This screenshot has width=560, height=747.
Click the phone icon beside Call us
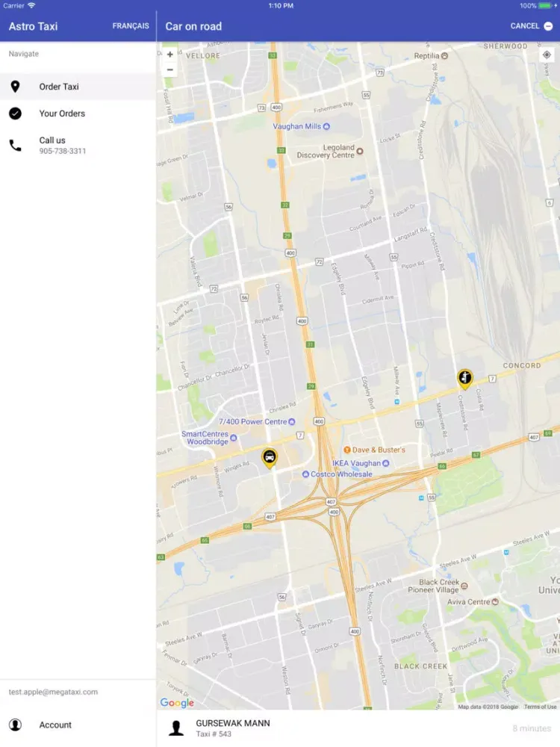15,146
